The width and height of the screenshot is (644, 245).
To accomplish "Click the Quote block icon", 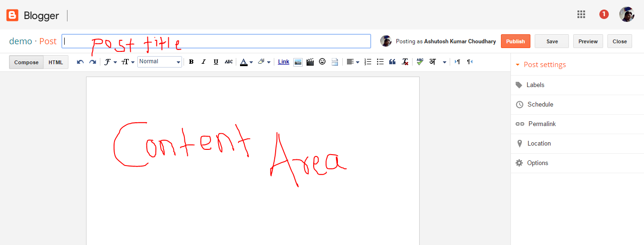I will click(393, 62).
